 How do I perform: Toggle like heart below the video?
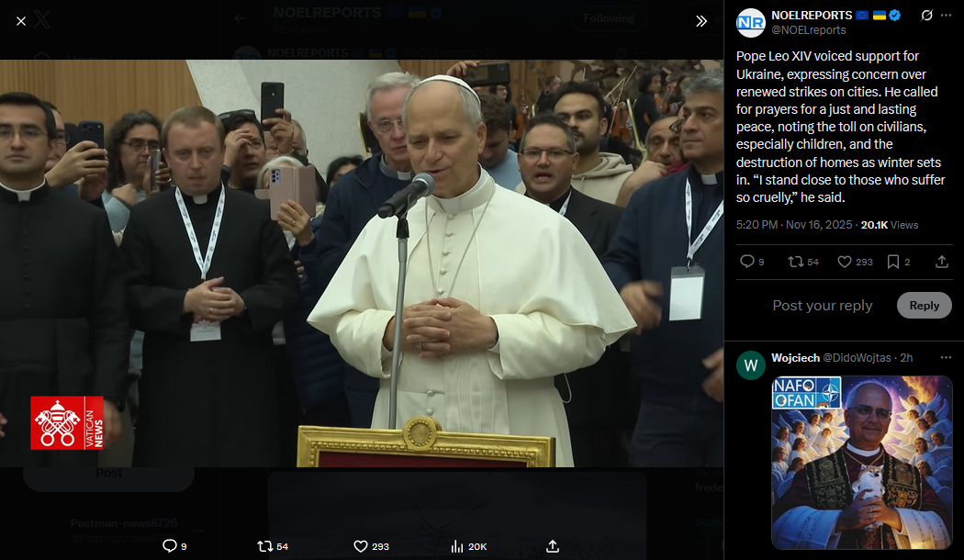coord(361,546)
